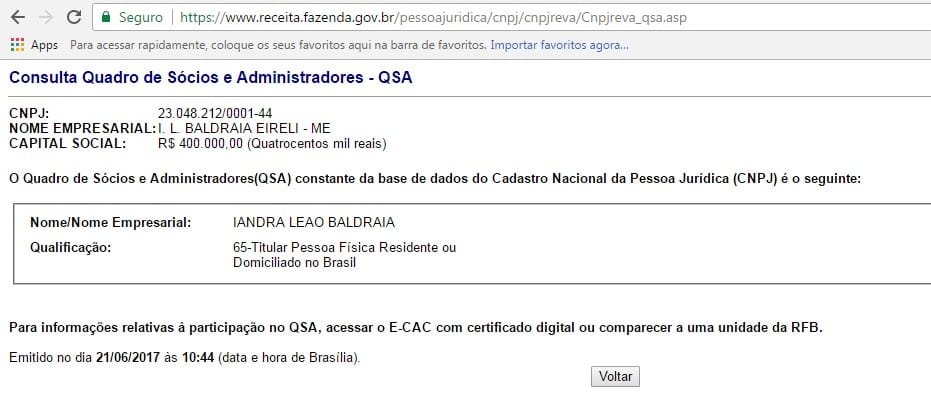Click the green padlock security icon

[106, 18]
